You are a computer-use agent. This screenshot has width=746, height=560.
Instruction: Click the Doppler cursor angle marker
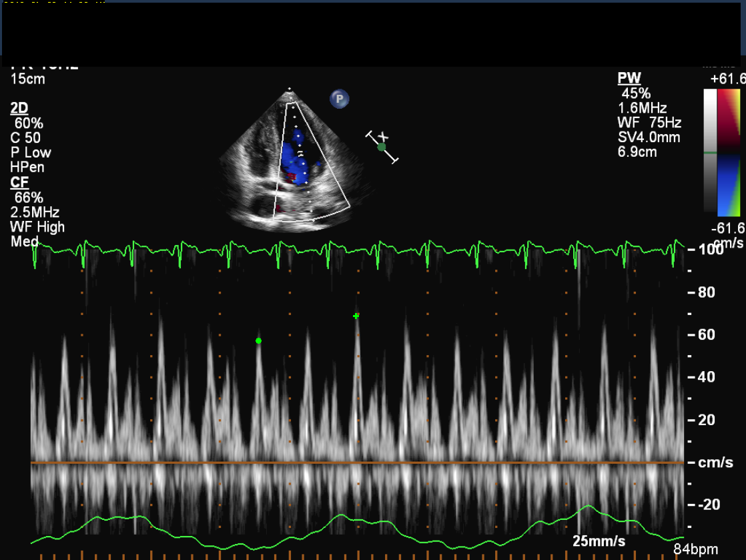[382, 147]
